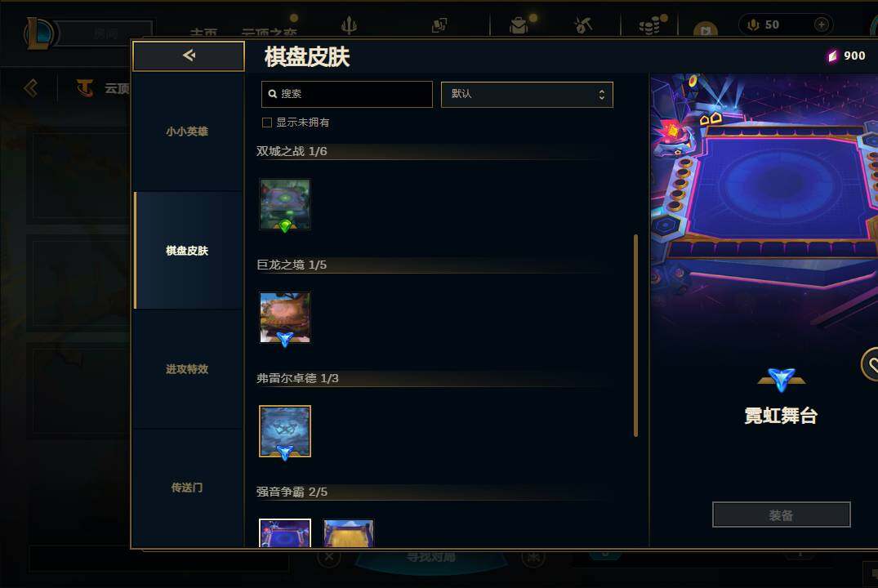Click the dropdown arrows on 默认 selector
The height and width of the screenshot is (588, 878).
601,94
